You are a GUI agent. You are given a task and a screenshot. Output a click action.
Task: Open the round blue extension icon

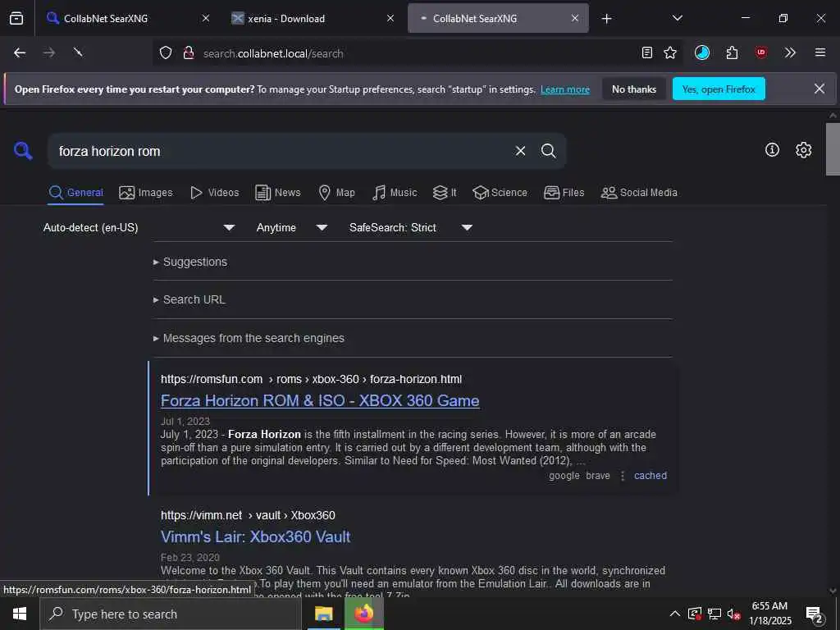click(702, 52)
